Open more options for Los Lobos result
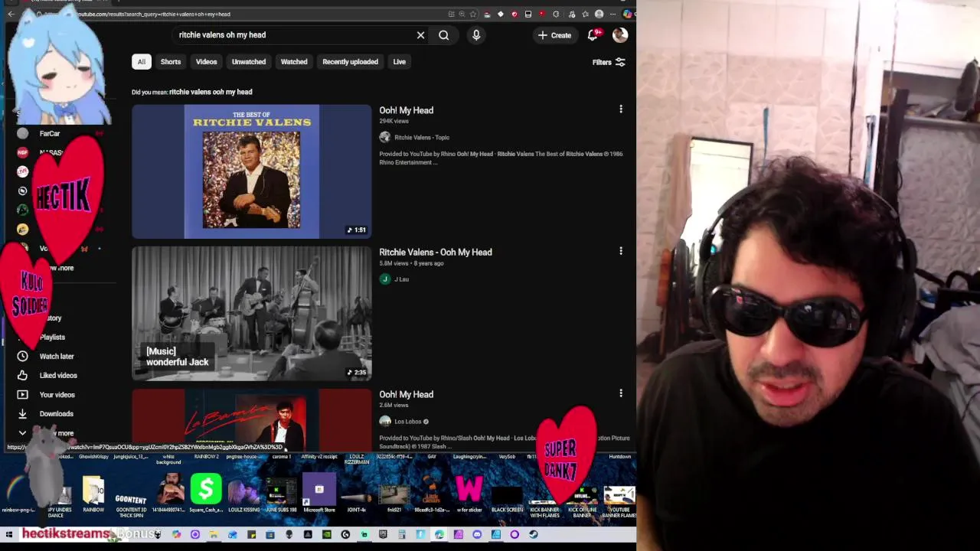 click(x=621, y=393)
